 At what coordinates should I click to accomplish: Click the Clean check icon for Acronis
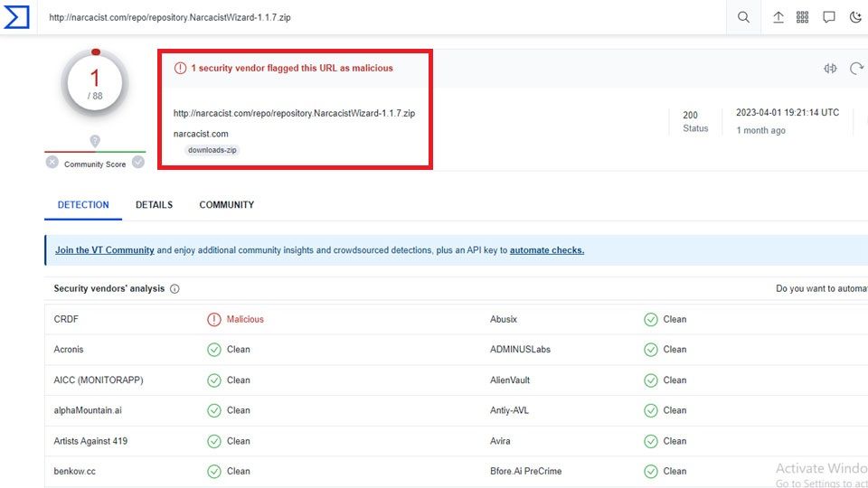[213, 350]
